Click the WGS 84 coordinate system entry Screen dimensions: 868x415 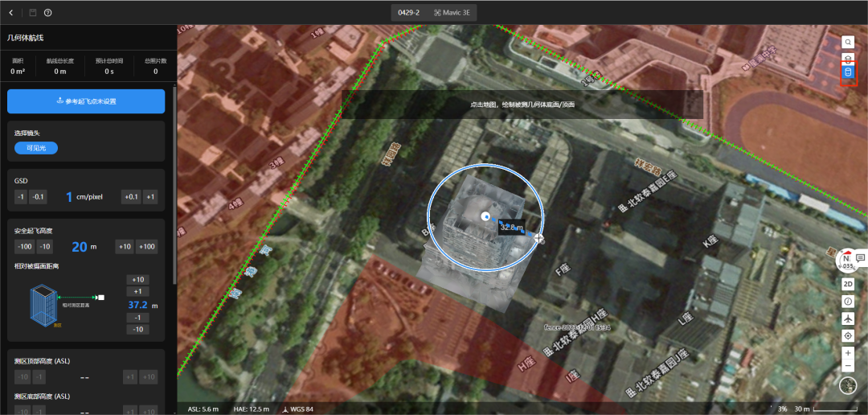click(298, 409)
